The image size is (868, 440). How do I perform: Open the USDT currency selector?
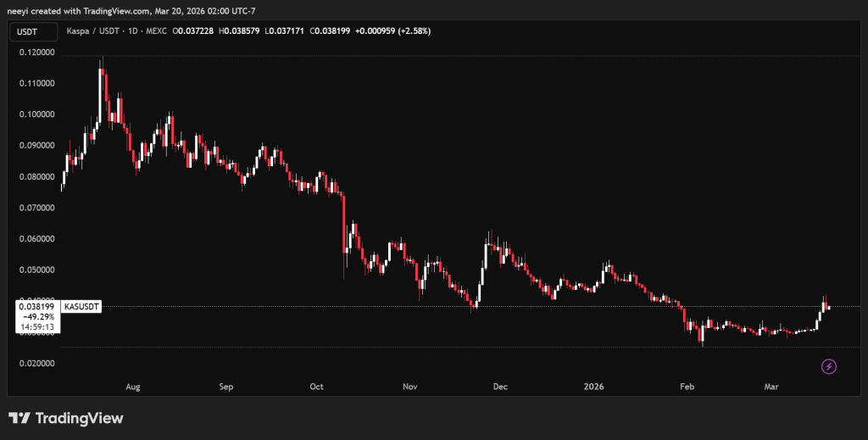tap(27, 32)
